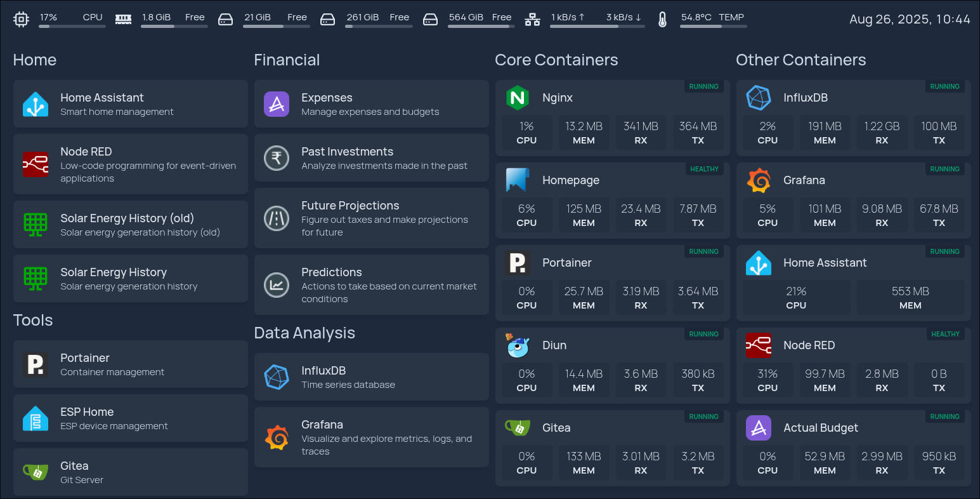
Task: Click Diun's 380 kB TX stat
Action: [698, 380]
